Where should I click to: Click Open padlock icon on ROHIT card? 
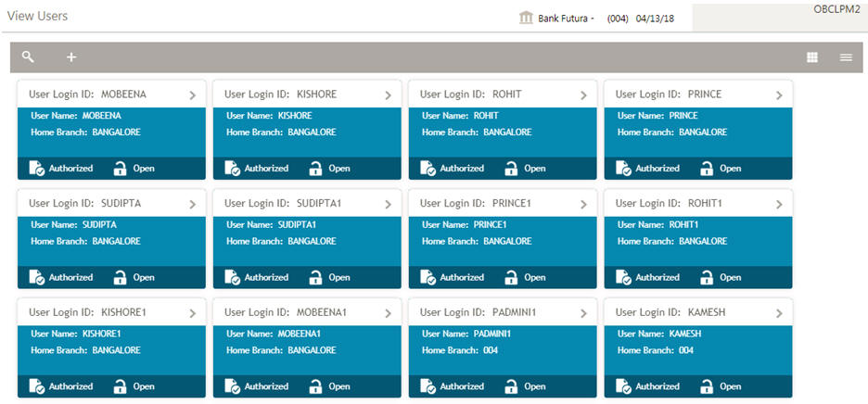(x=511, y=169)
